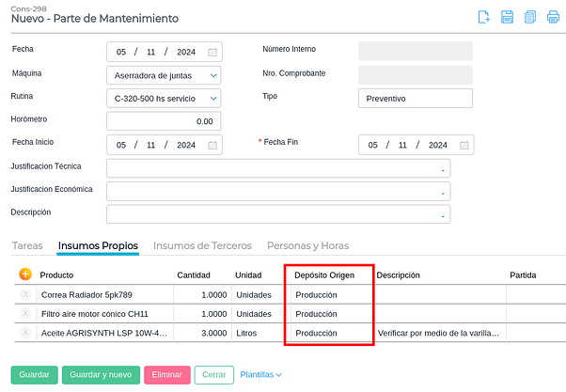Go to the Personas y Horas tab

307,245
